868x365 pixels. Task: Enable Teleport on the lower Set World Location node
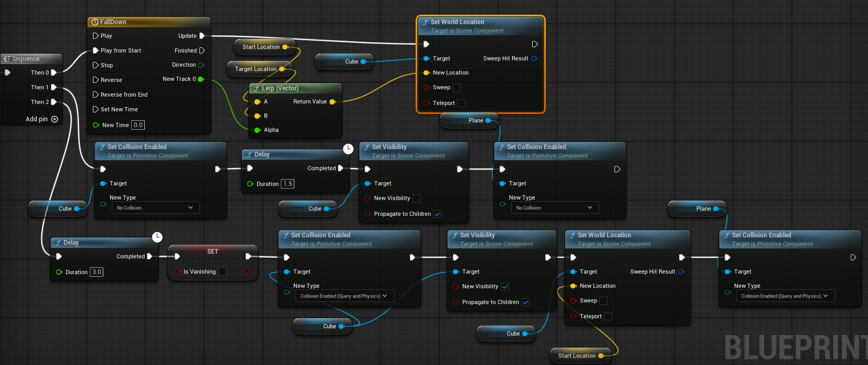point(608,317)
